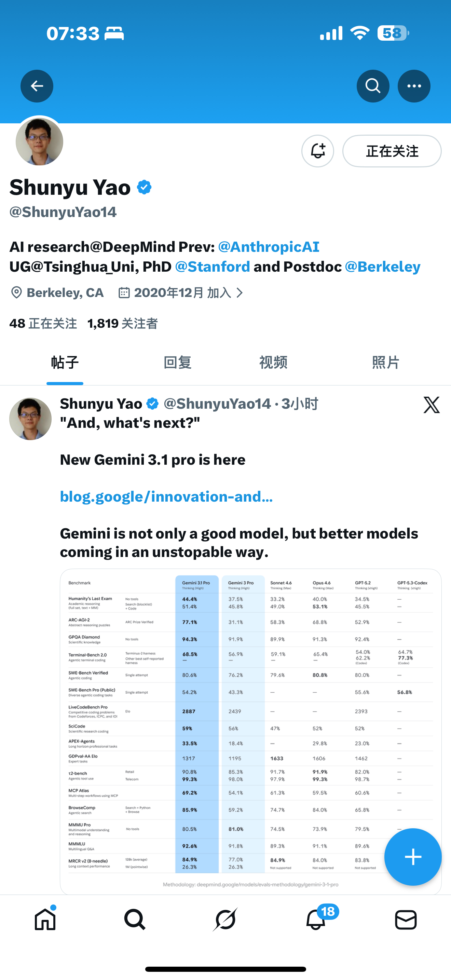This screenshot has height=980, width=451.
Task: Tap the blue compose post plus button
Action: [x=413, y=857]
